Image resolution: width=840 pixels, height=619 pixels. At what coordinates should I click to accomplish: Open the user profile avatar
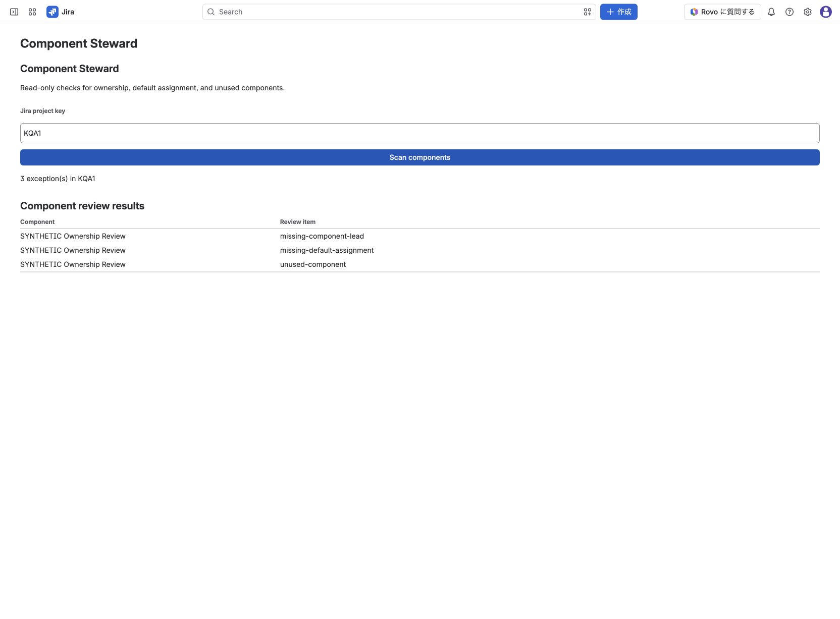point(826,12)
